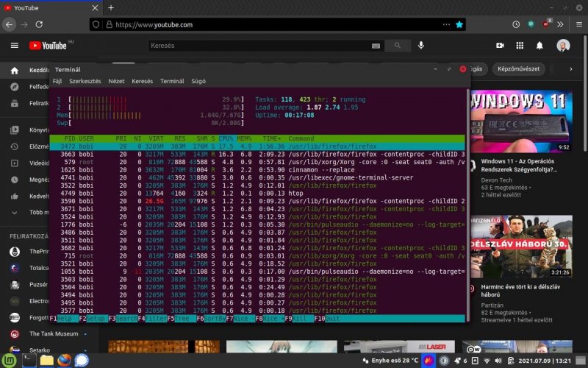
Task: Open the Nézet menu in Terminal
Action: point(116,81)
